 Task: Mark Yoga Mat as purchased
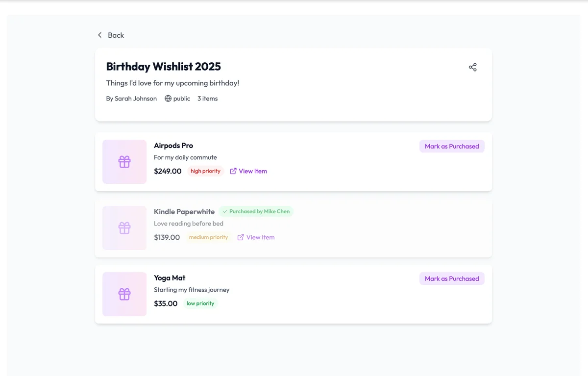point(451,278)
